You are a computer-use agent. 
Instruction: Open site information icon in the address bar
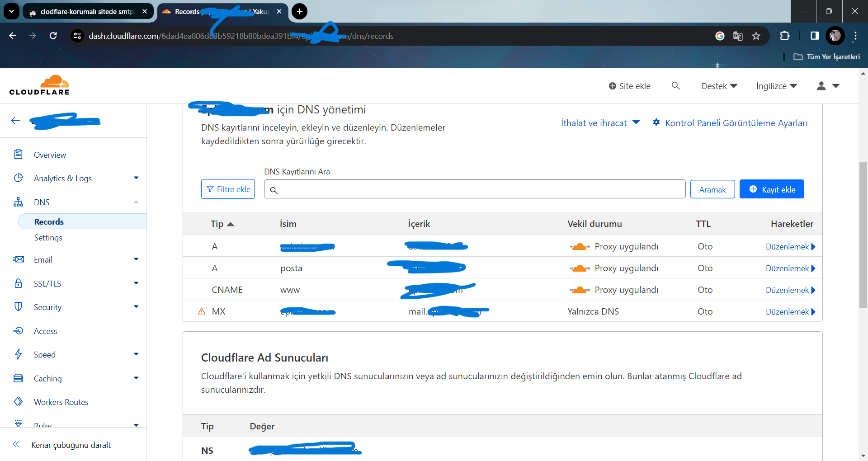tap(78, 36)
